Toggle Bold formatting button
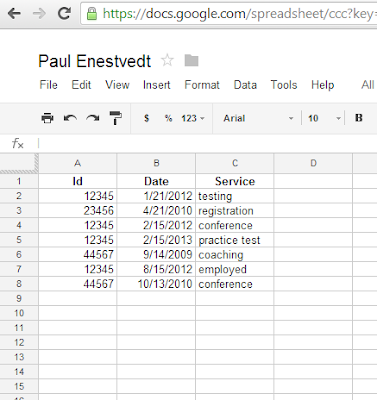The width and height of the screenshot is (377, 400). pos(359,118)
